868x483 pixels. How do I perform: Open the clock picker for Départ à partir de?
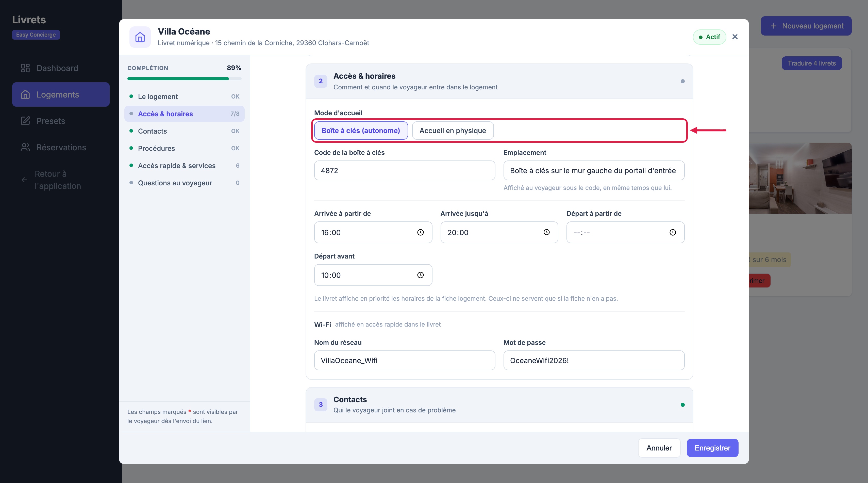pyautogui.click(x=673, y=232)
